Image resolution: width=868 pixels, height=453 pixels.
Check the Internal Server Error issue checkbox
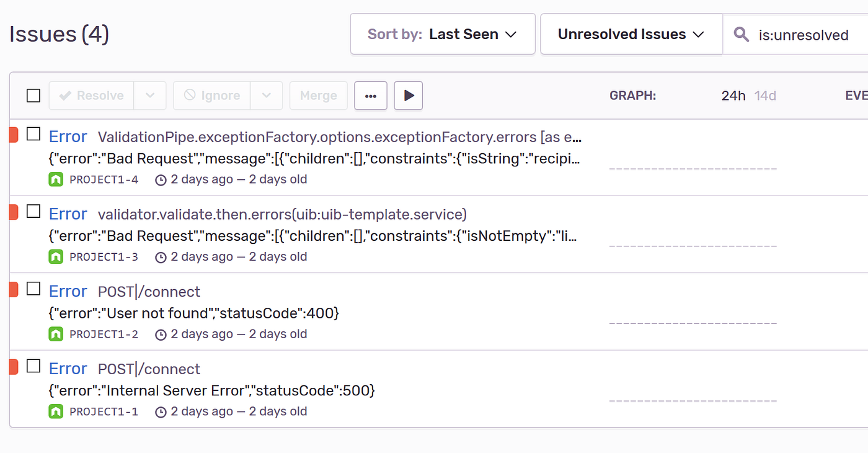coord(33,366)
